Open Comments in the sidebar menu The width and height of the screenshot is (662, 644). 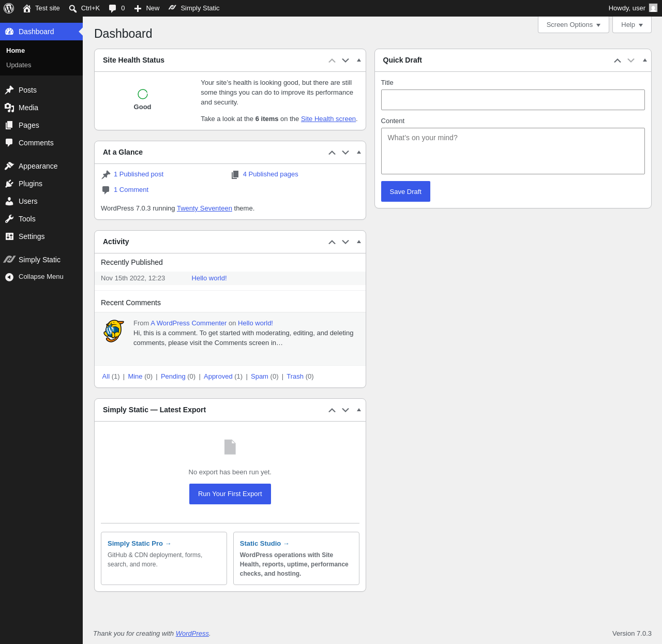click(41, 143)
